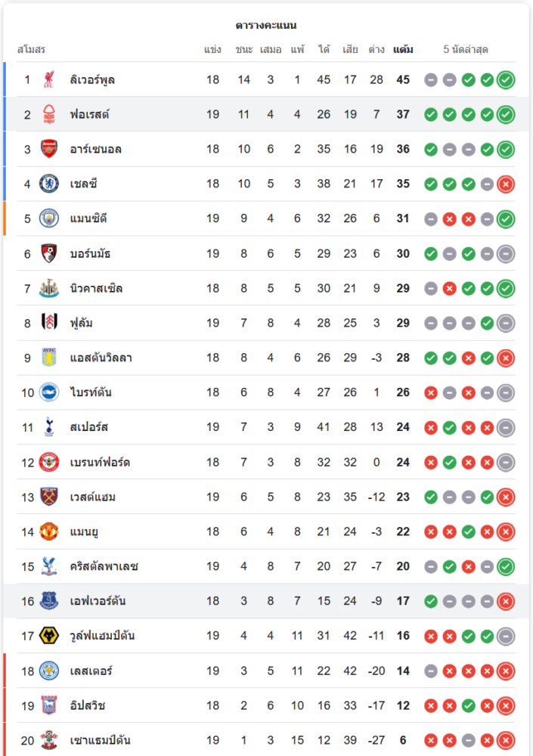
Task: Click the Liverpool club crest icon
Action: [x=49, y=79]
